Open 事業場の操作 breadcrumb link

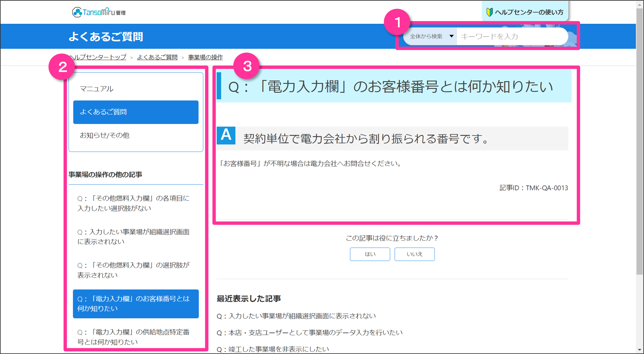click(205, 57)
